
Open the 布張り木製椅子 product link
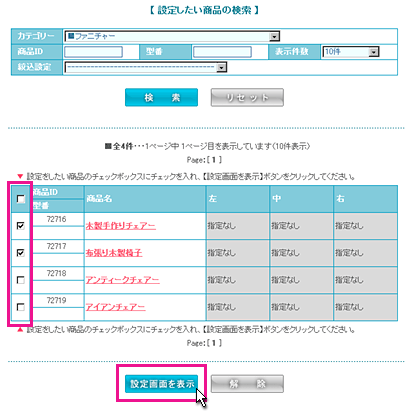coord(114,253)
